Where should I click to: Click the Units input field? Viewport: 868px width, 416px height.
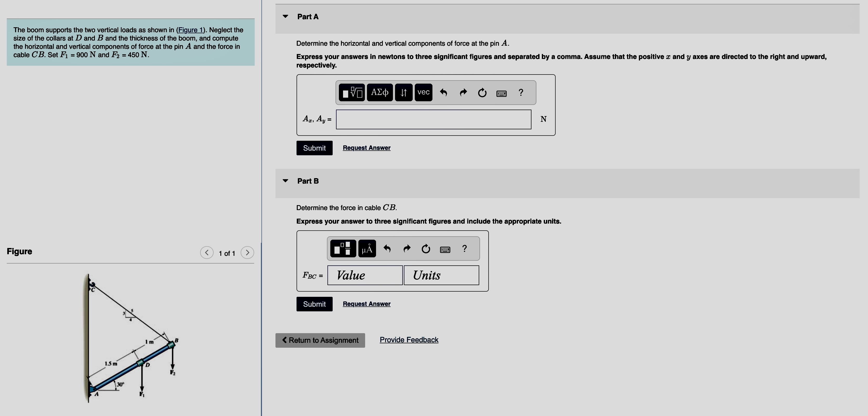[x=441, y=275]
